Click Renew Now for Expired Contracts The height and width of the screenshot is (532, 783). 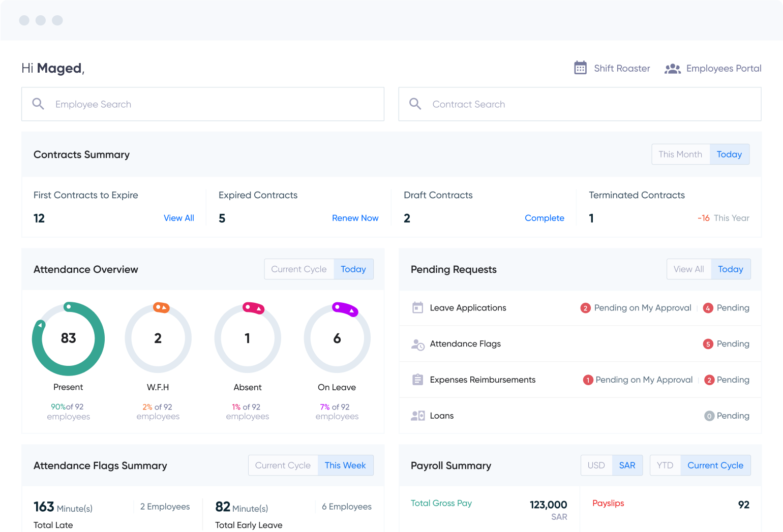[x=355, y=218]
